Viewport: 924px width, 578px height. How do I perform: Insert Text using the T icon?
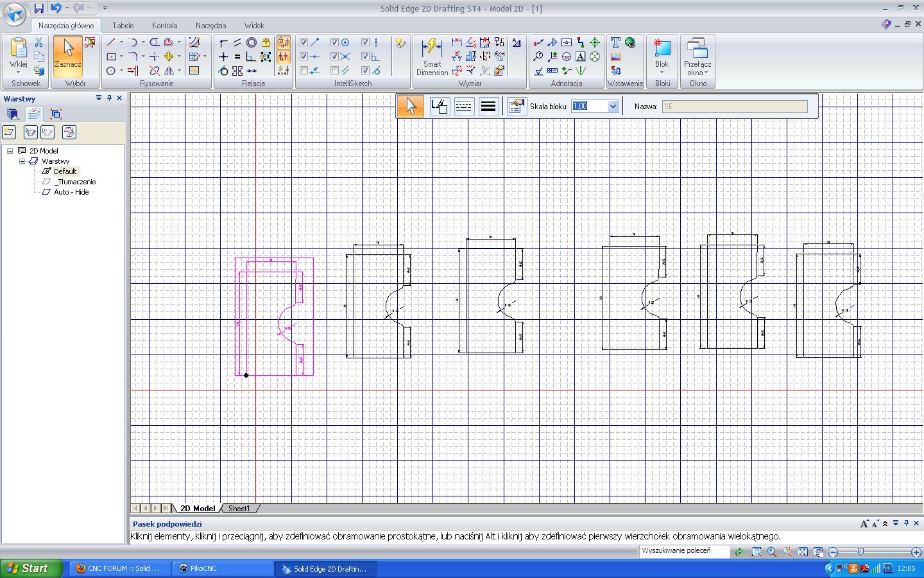615,42
